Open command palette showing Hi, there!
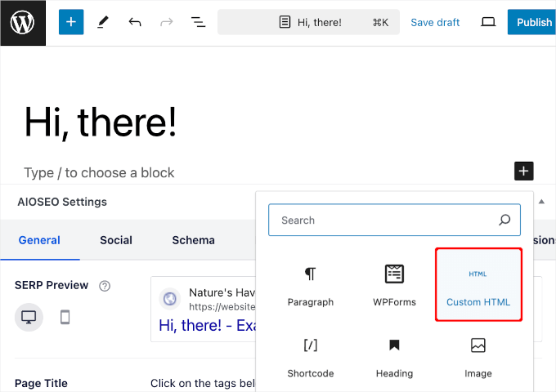 308,22
